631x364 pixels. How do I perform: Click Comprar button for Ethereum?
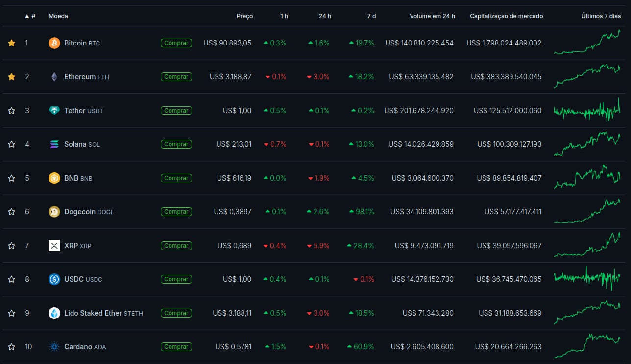click(x=176, y=77)
